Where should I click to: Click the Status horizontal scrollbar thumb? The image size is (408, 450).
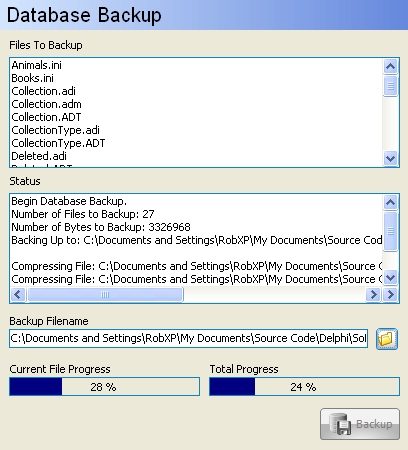105,295
